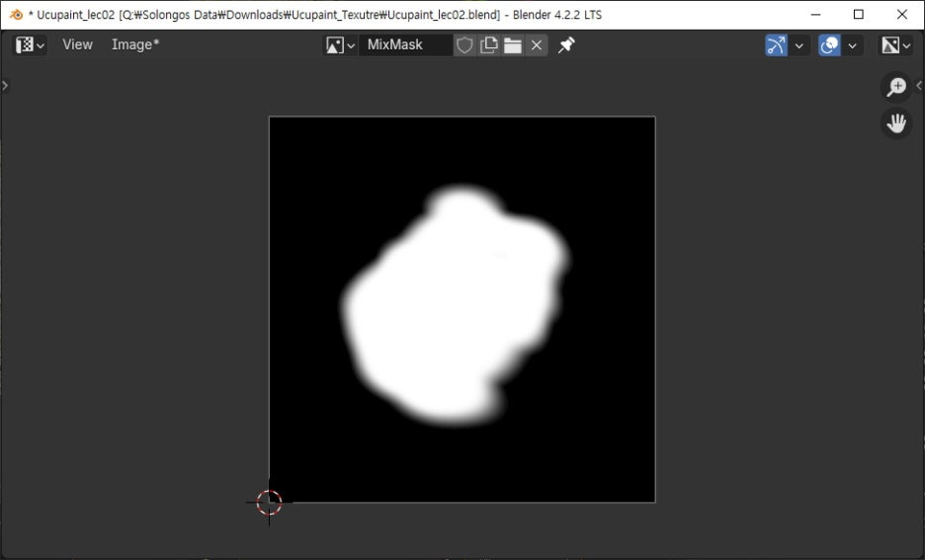Viewport: 925px width, 560px height.
Task: Maximize the Blender window
Action: tap(859, 14)
